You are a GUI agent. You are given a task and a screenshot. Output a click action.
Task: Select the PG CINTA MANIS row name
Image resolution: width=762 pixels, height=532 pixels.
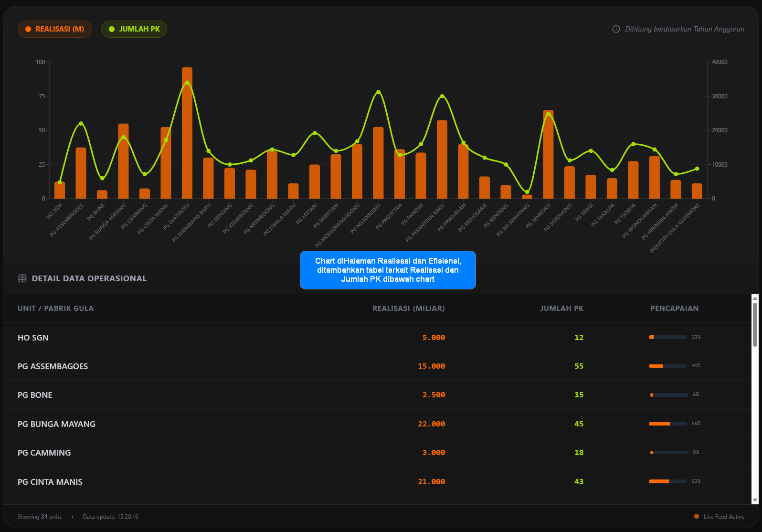tap(50, 482)
